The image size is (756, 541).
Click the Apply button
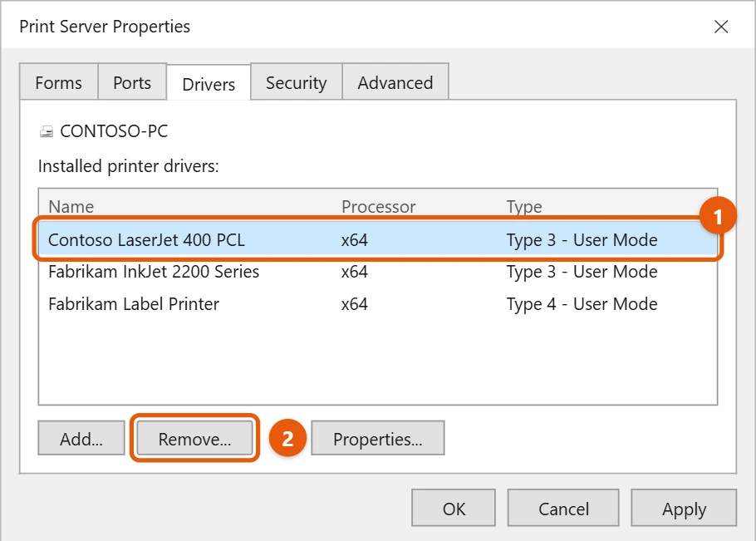684,509
